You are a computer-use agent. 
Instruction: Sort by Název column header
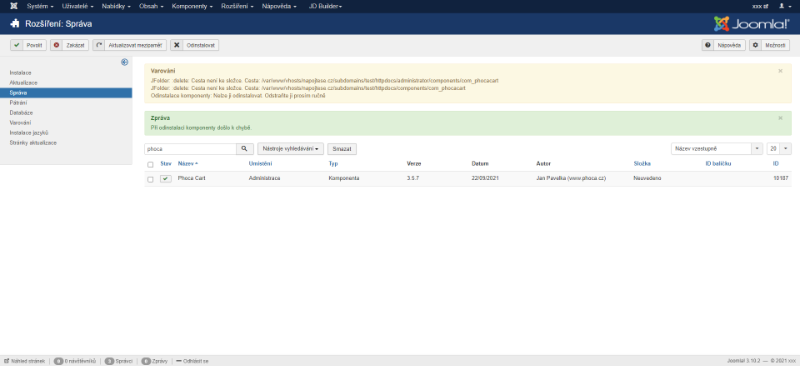tap(188, 164)
